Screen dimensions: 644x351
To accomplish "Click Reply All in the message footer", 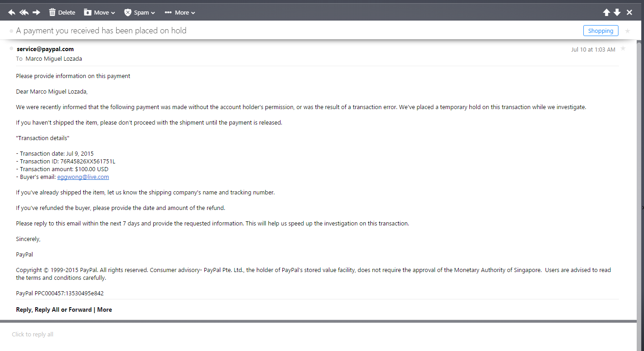I will pyautogui.click(x=47, y=309).
